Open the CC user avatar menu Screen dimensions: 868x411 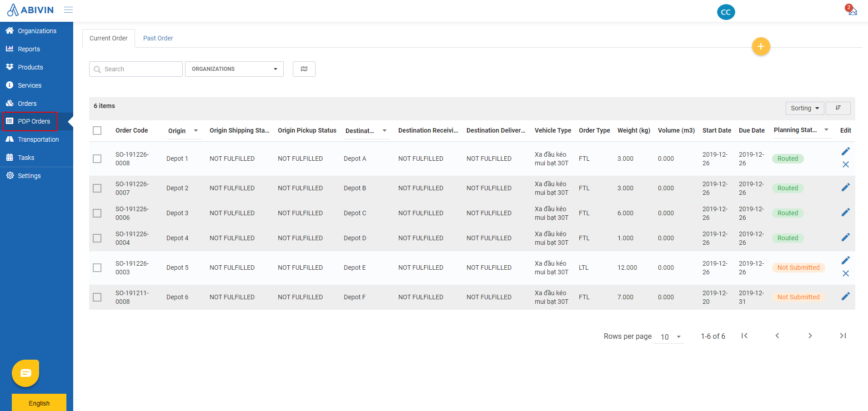726,12
